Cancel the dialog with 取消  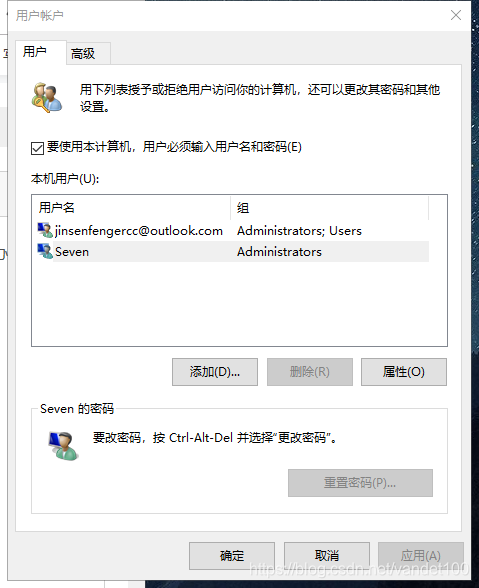(327, 555)
